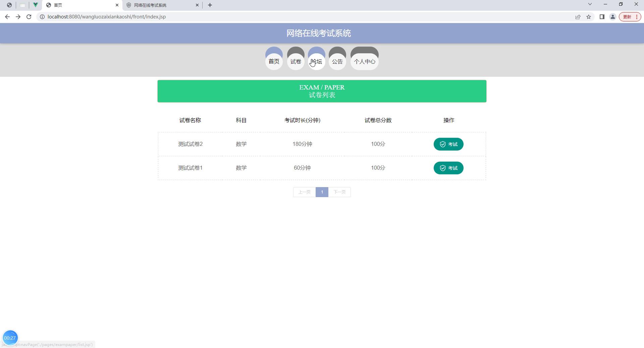Viewport: 644px width, 348px height.
Task: Go to 上一页 in pagination
Action: 305,192
